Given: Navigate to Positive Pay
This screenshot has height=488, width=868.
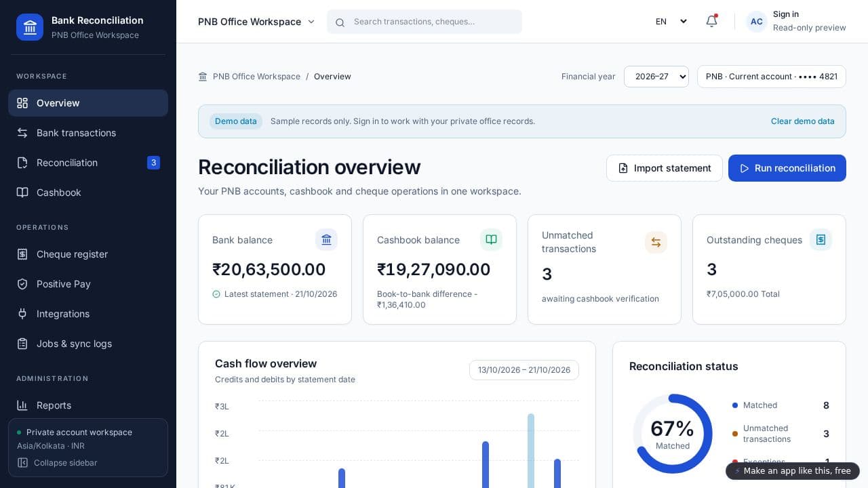Looking at the screenshot, I should click(x=88, y=284).
